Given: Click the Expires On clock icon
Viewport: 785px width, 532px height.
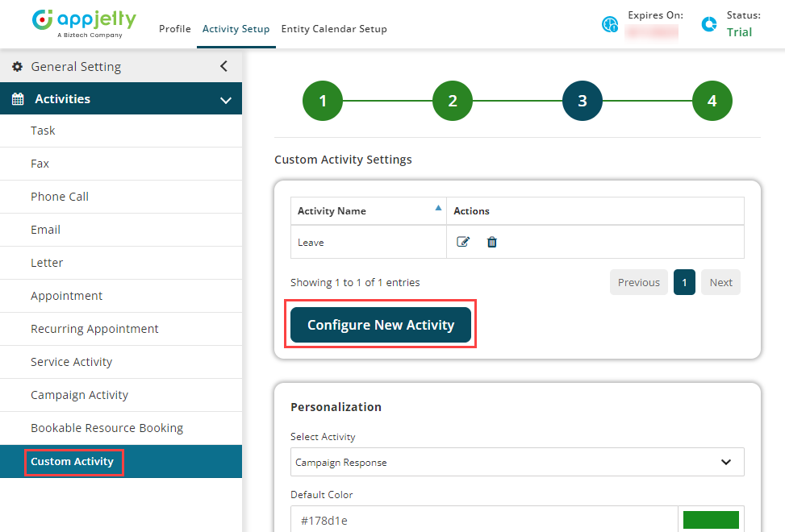Looking at the screenshot, I should [610, 24].
